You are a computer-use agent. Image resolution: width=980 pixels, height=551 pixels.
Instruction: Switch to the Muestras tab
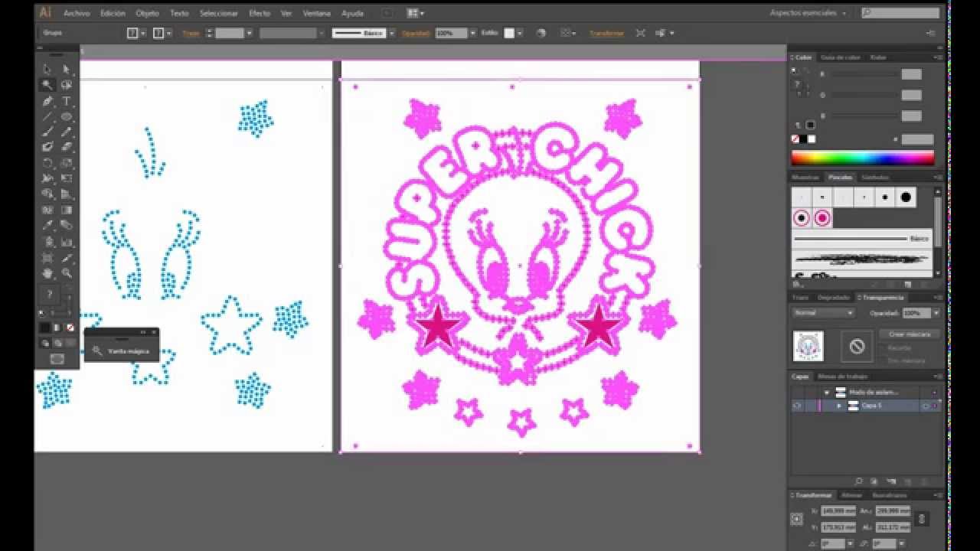coord(805,177)
